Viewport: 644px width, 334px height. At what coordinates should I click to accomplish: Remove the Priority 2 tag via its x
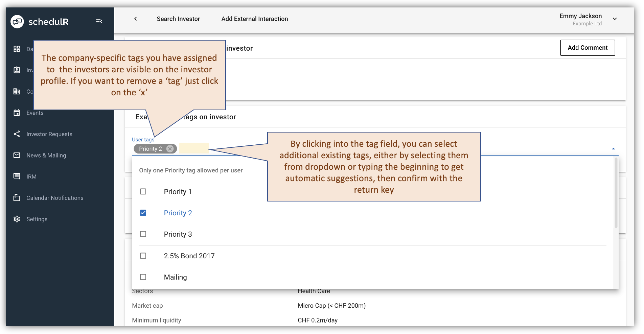(x=170, y=149)
